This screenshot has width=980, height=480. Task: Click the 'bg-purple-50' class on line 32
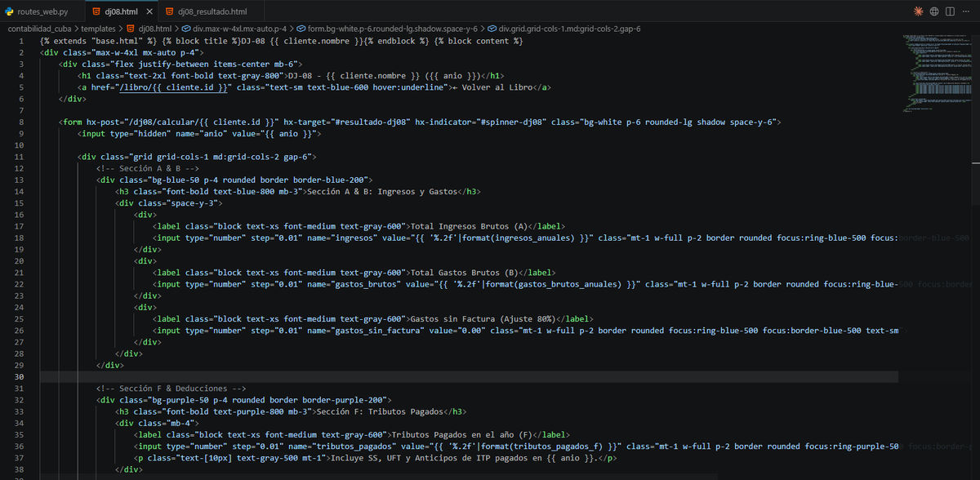click(x=180, y=400)
